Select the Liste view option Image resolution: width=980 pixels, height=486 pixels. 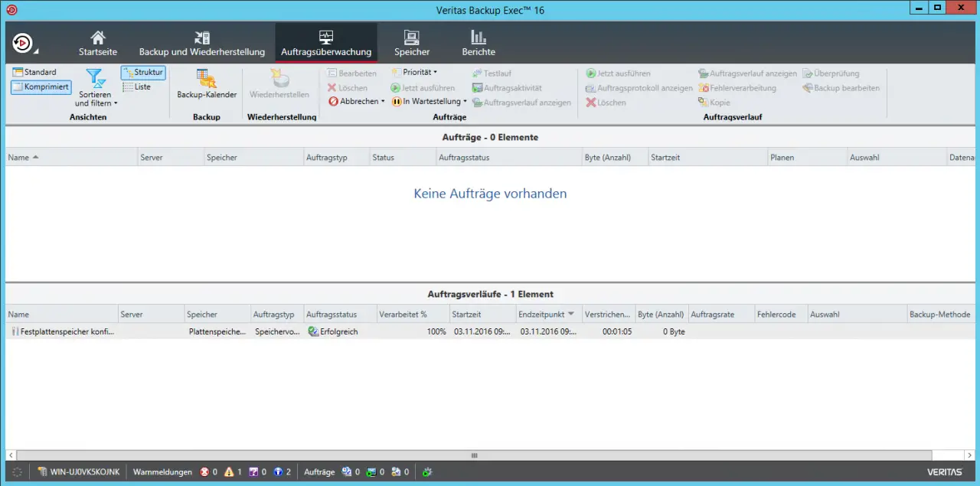(138, 86)
